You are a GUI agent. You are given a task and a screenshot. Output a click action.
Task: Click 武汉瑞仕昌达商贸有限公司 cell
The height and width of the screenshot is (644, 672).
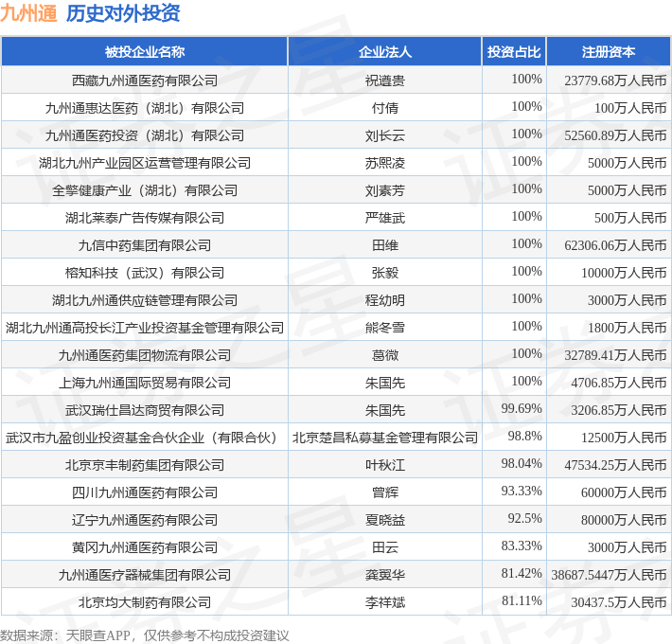[145, 410]
